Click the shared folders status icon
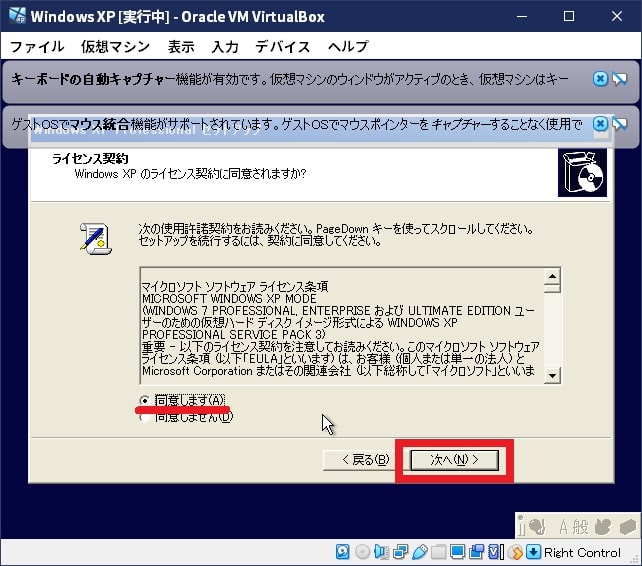The width and height of the screenshot is (642, 566). (x=438, y=552)
